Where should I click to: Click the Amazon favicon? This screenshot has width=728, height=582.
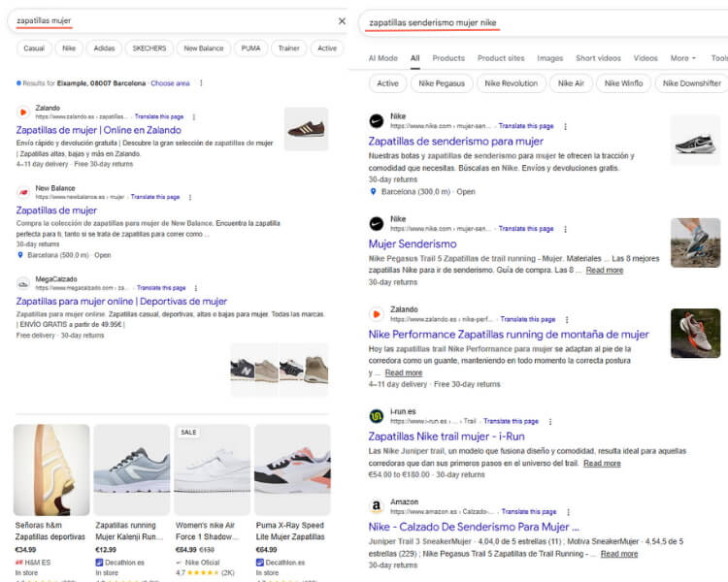coord(377,506)
